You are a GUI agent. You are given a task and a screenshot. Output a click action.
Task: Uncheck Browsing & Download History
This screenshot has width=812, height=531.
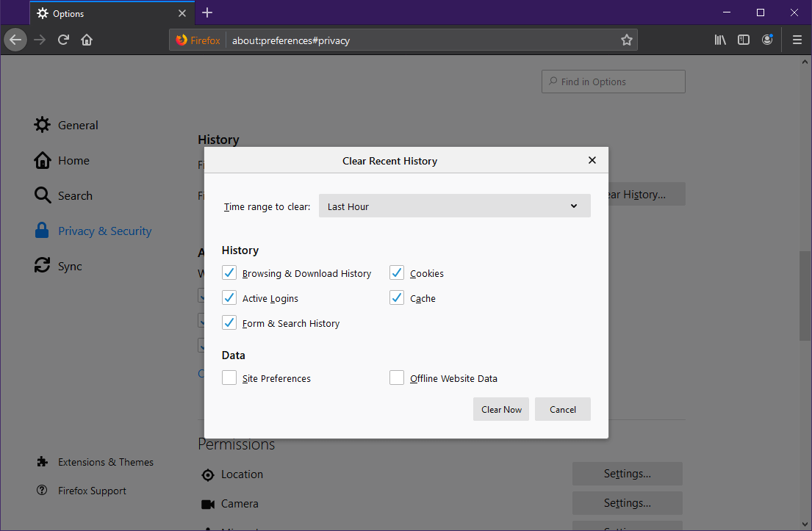pyautogui.click(x=229, y=272)
